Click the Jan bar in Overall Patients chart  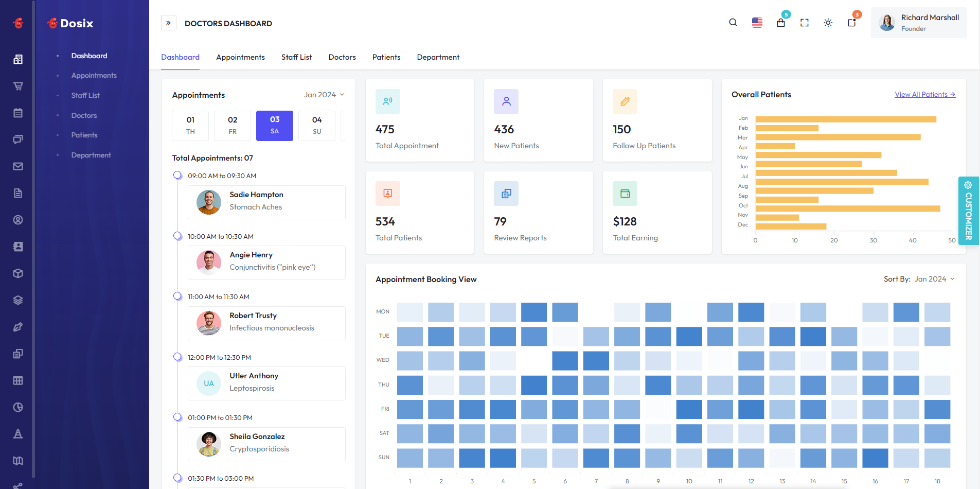tap(846, 119)
